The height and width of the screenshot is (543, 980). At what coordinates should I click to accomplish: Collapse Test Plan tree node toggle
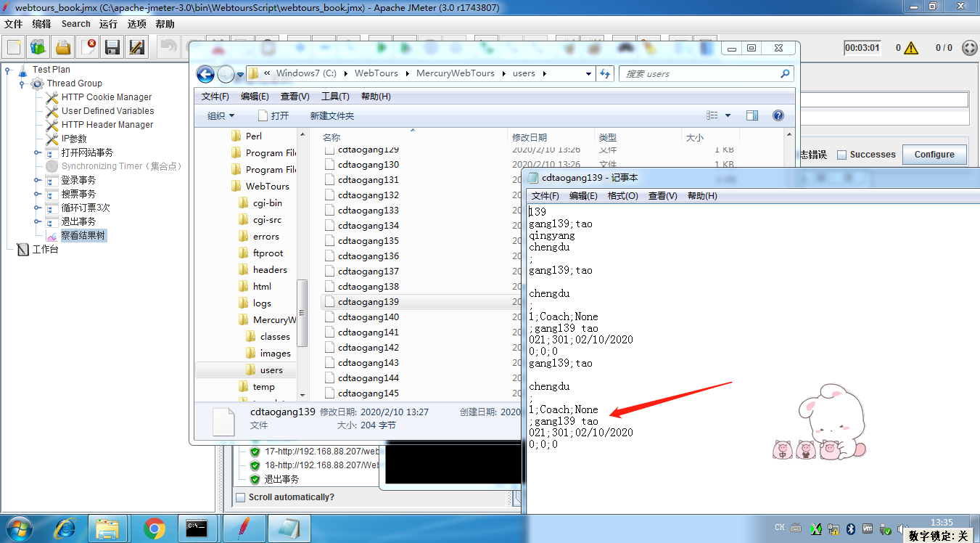coord(8,70)
